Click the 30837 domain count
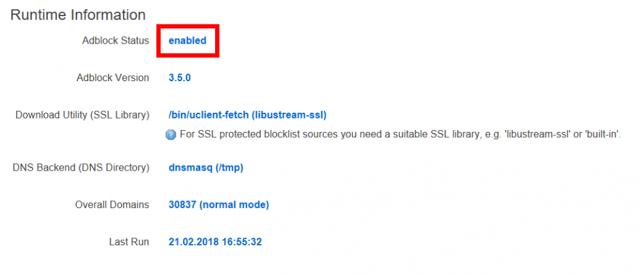This screenshot has height=275, width=644. [x=182, y=205]
